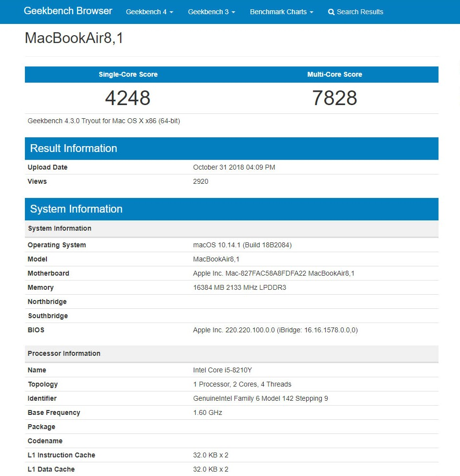
Task: Click the Northbridge row label
Action: click(x=47, y=302)
